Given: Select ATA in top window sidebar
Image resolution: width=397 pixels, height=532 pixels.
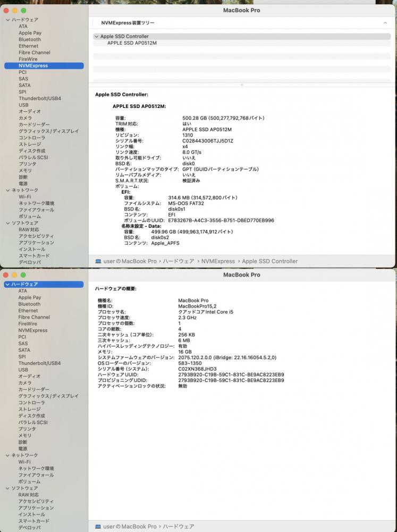Looking at the screenshot, I should (x=23, y=26).
